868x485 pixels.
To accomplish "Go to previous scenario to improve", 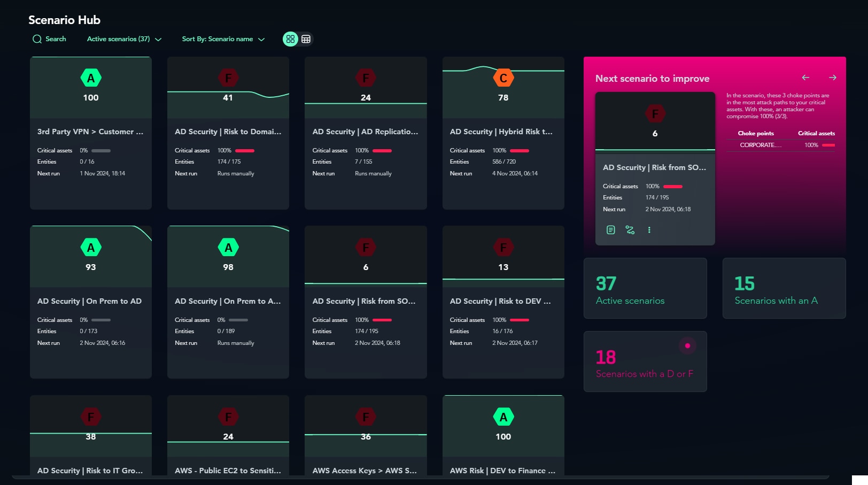I will (805, 78).
